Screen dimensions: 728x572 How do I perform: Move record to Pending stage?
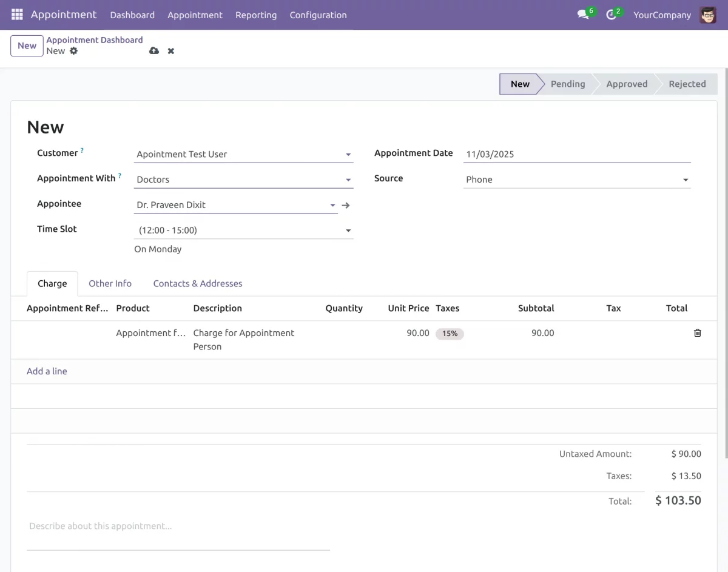pos(567,84)
